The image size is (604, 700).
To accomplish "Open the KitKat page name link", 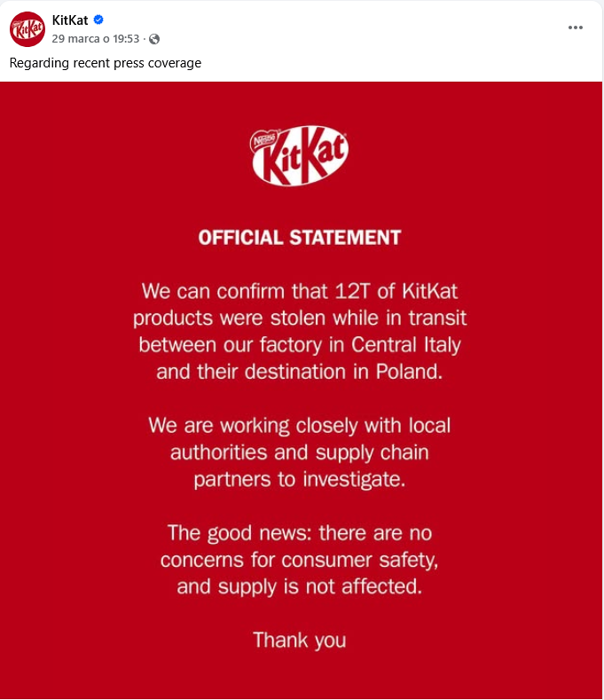I will click(70, 20).
